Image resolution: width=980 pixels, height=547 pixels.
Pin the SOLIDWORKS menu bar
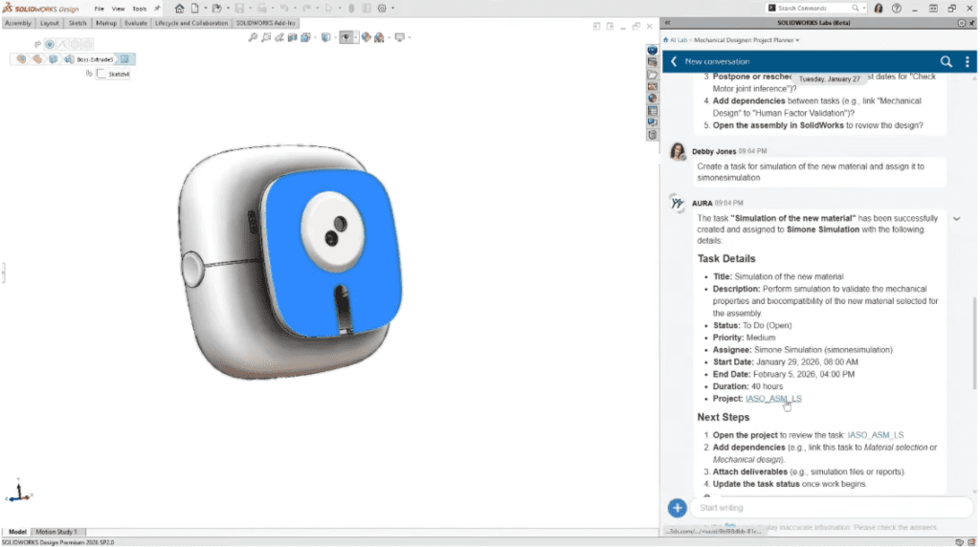click(158, 9)
